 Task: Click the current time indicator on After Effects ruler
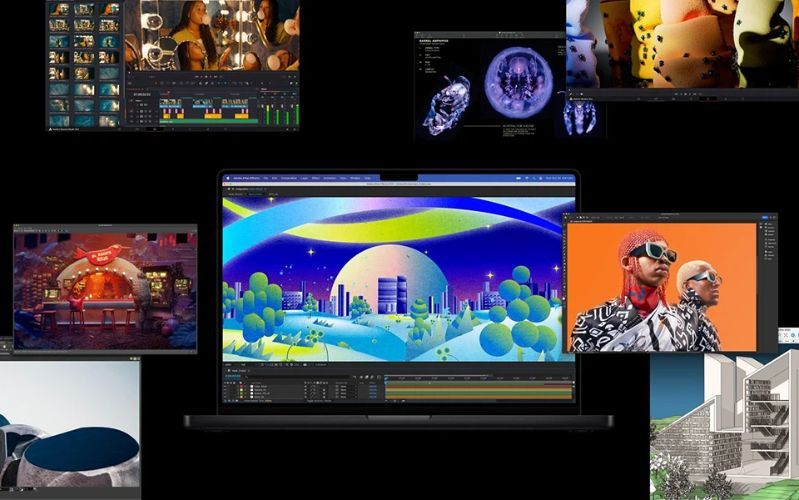pos(386,379)
